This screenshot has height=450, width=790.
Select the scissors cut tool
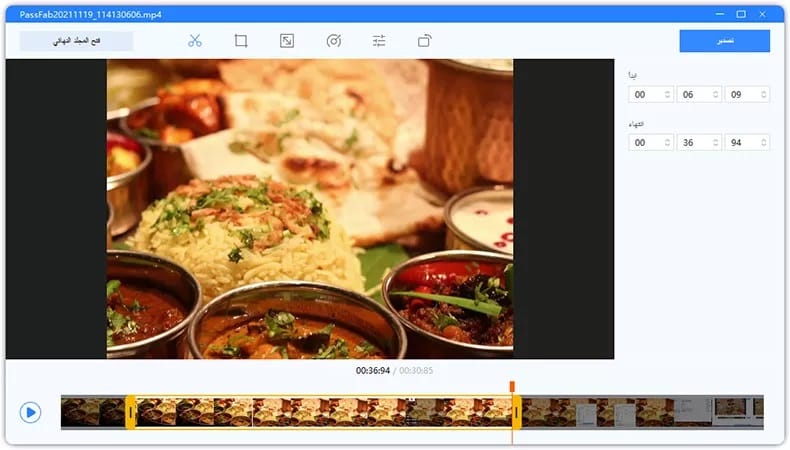click(x=194, y=41)
